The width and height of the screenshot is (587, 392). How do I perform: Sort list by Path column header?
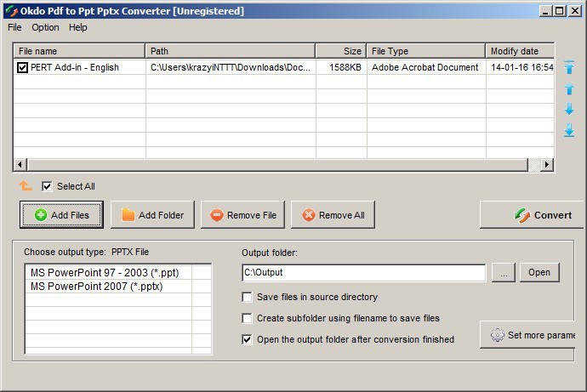coord(231,51)
